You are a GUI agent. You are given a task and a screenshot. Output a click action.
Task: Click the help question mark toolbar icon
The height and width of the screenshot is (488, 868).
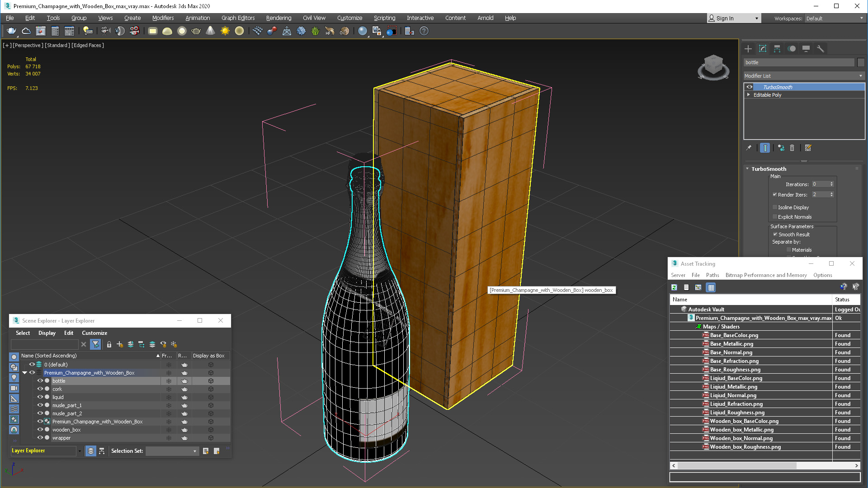pos(424,31)
